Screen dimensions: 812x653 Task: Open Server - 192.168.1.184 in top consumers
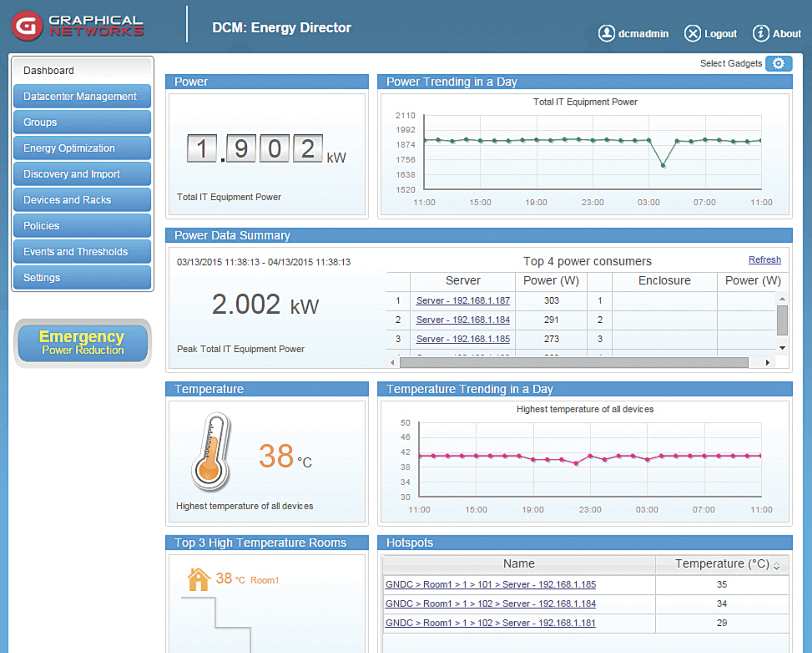point(463,320)
